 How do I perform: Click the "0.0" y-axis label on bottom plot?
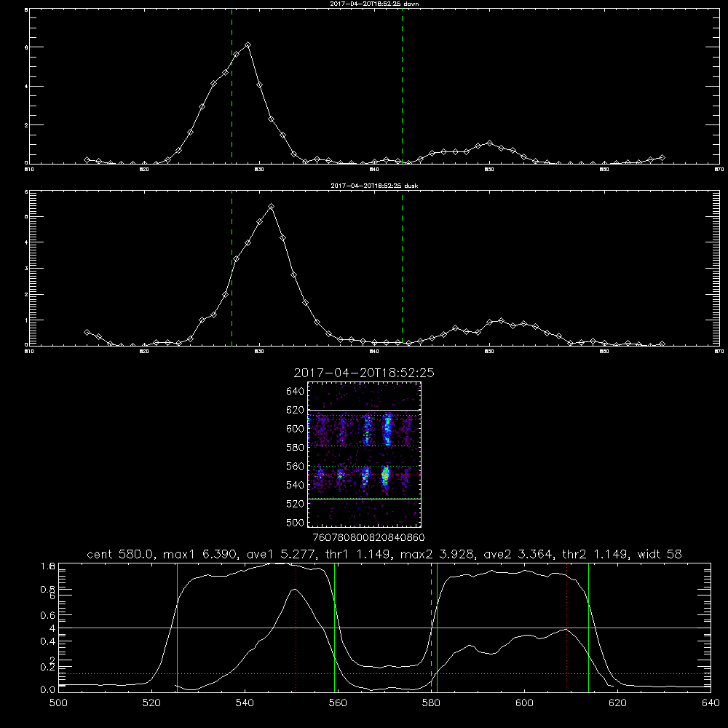coord(48,690)
